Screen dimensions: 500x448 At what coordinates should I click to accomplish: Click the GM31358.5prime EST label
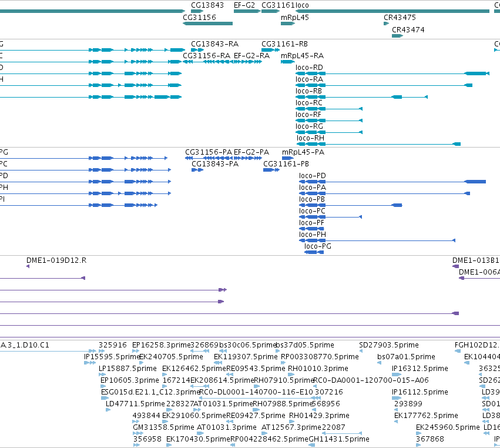[163, 427]
